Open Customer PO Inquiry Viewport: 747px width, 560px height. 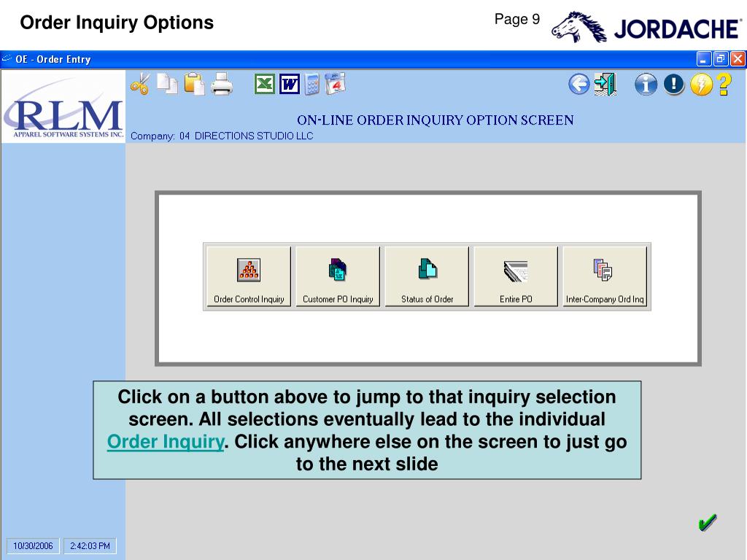click(338, 276)
